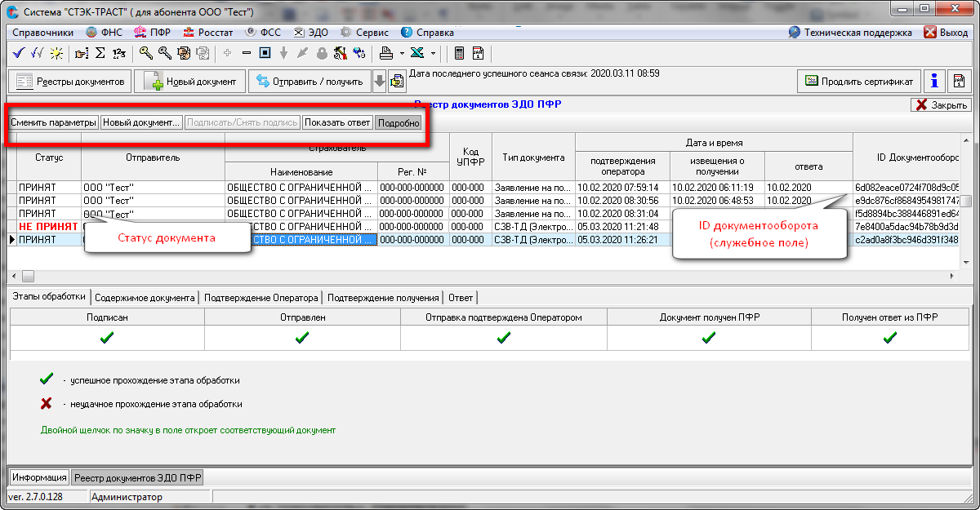Click the Код УПФР column header
The image size is (980, 510).
470,157
